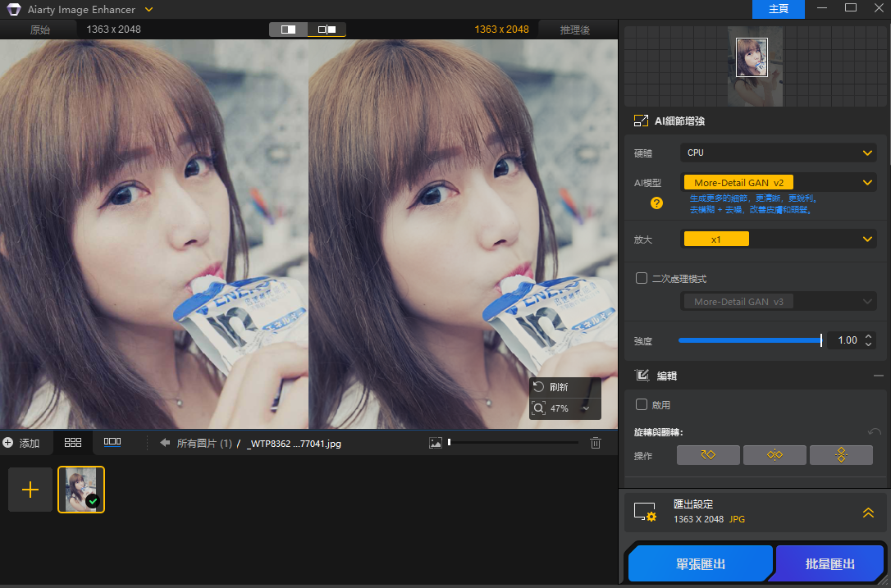Image resolution: width=891 pixels, height=588 pixels.
Task: Click the vertical flip icon
Action: coord(840,455)
